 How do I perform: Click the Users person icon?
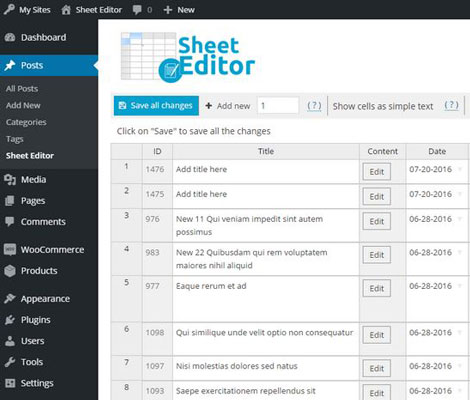point(10,341)
